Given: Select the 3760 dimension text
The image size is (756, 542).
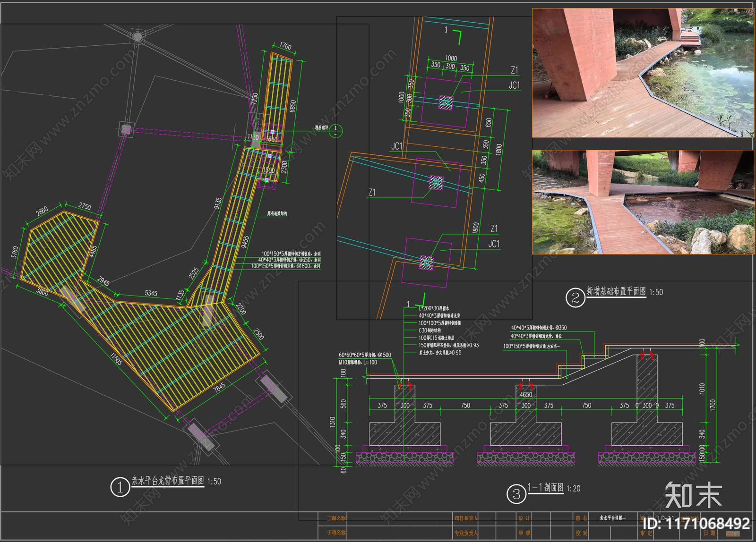Looking at the screenshot, I should pyautogui.click(x=15, y=252).
